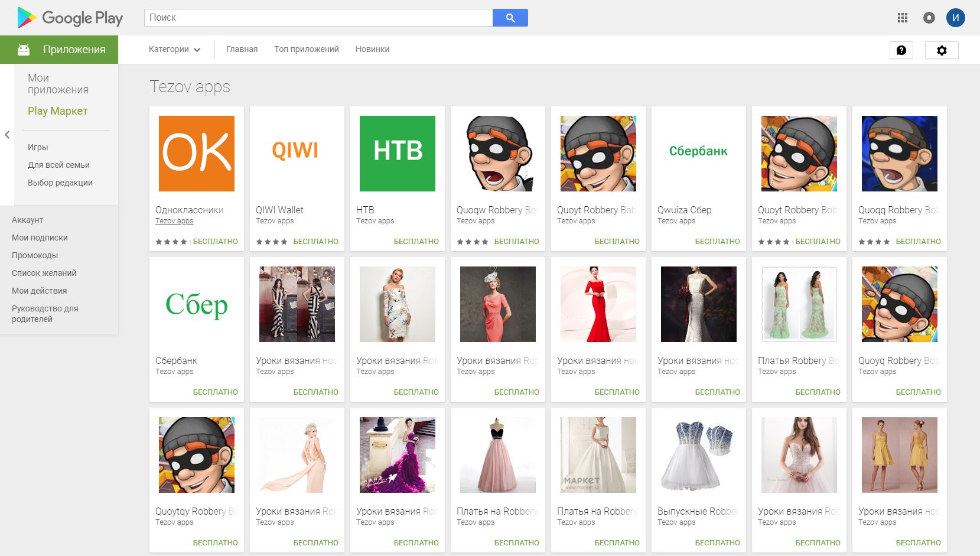
Task: Click the Android icon in Приложения header
Action: tap(24, 50)
